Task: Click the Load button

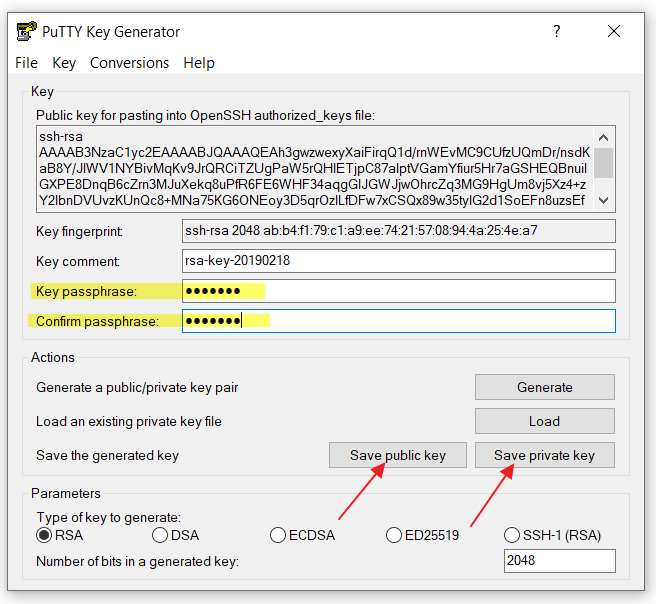Action: coord(545,421)
